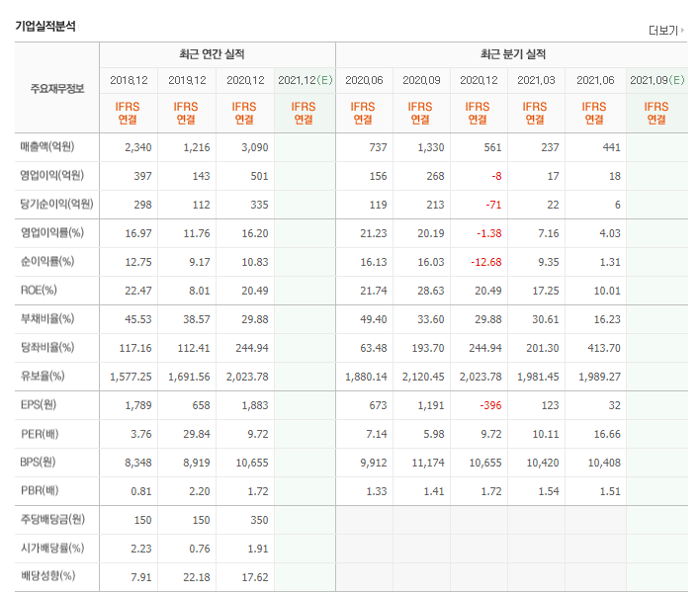Select the 영업이익(억원) row label
The width and height of the screenshot is (700, 595).
point(51,175)
